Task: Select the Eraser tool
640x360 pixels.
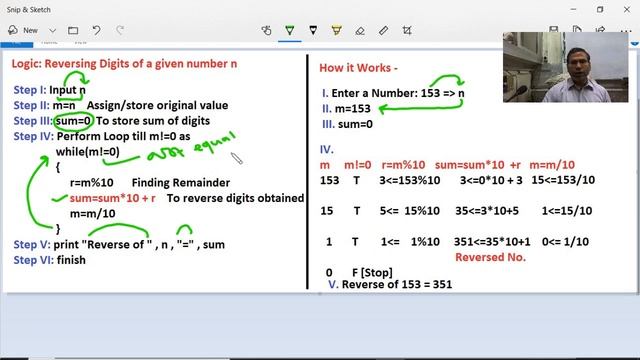Action: [360, 31]
